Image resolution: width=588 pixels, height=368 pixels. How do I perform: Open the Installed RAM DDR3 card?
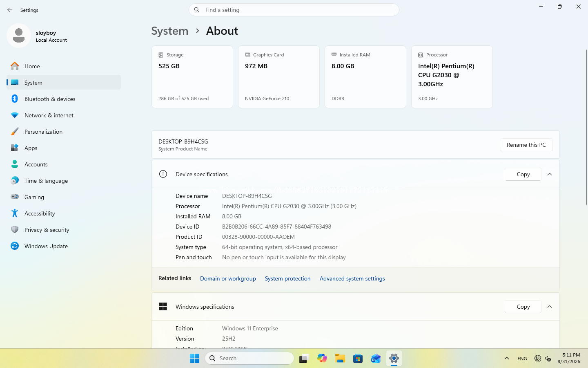coord(365,77)
